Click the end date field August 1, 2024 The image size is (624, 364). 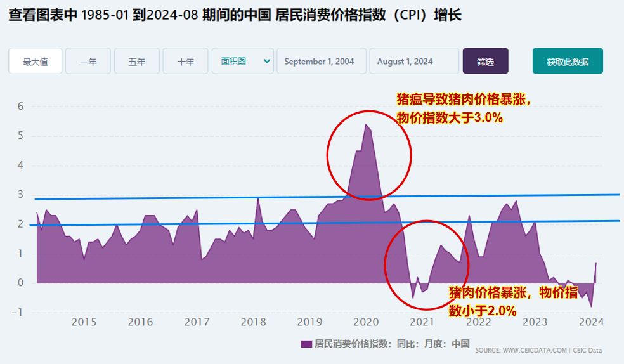(413, 62)
